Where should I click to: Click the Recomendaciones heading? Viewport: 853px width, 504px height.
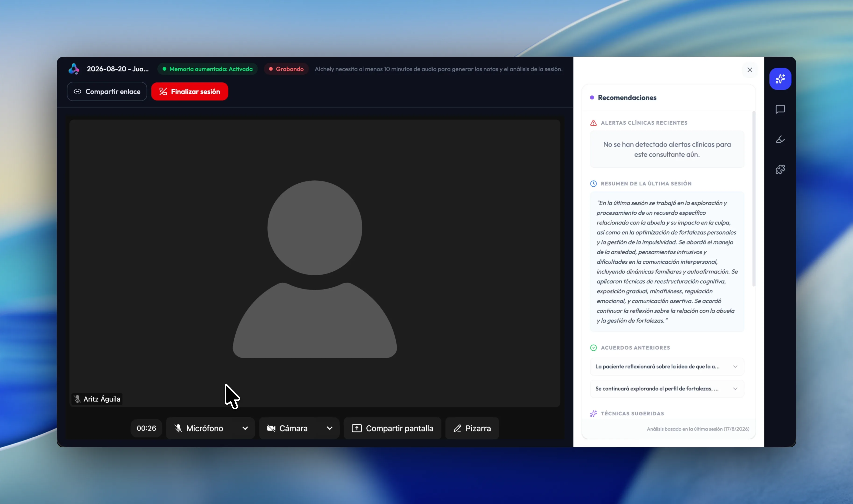[627, 98]
